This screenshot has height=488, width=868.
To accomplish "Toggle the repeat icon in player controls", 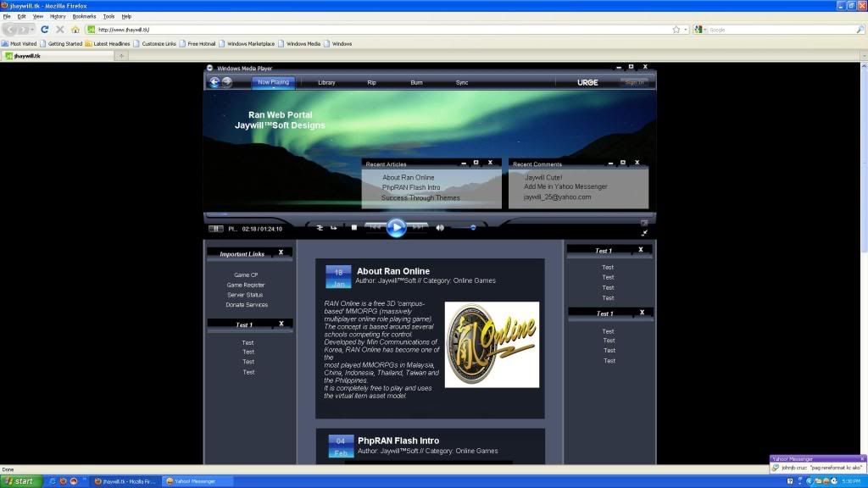I will 333,227.
